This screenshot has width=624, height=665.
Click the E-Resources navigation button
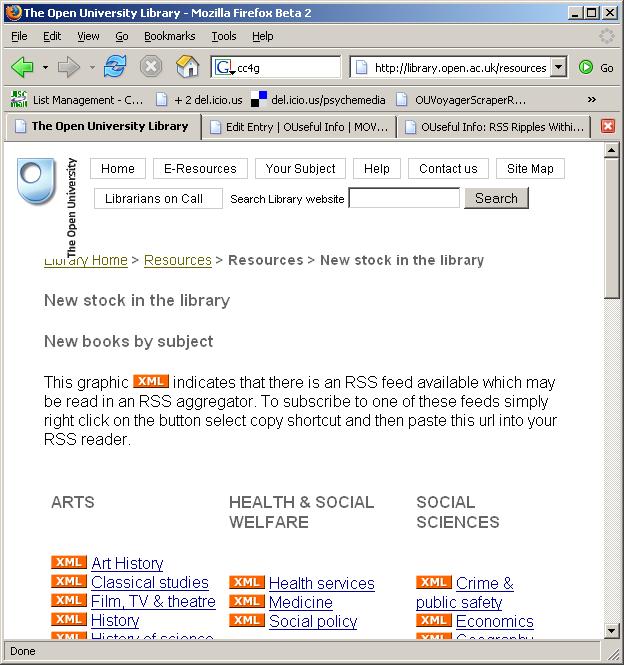[x=200, y=169]
